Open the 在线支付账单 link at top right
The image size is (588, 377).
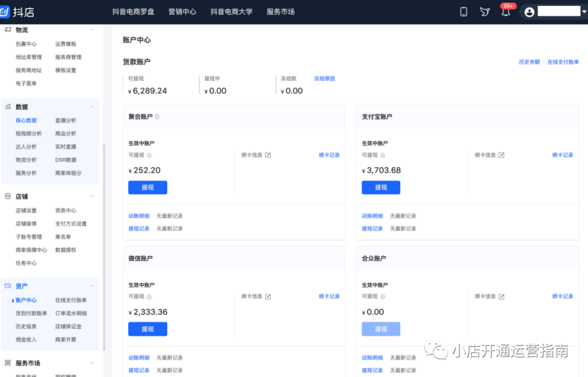pyautogui.click(x=563, y=62)
